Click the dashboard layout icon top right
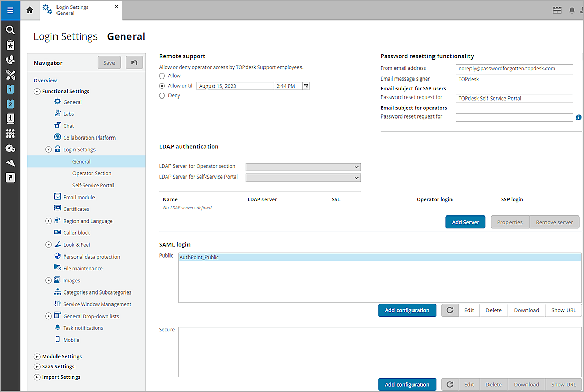 [x=557, y=10]
